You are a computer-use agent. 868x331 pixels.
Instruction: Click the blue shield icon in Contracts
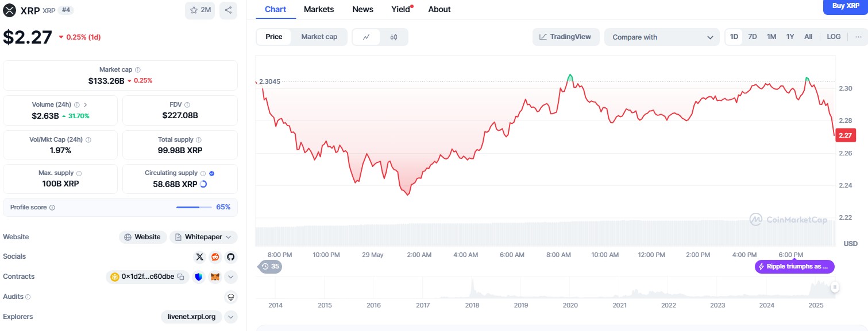tap(199, 277)
